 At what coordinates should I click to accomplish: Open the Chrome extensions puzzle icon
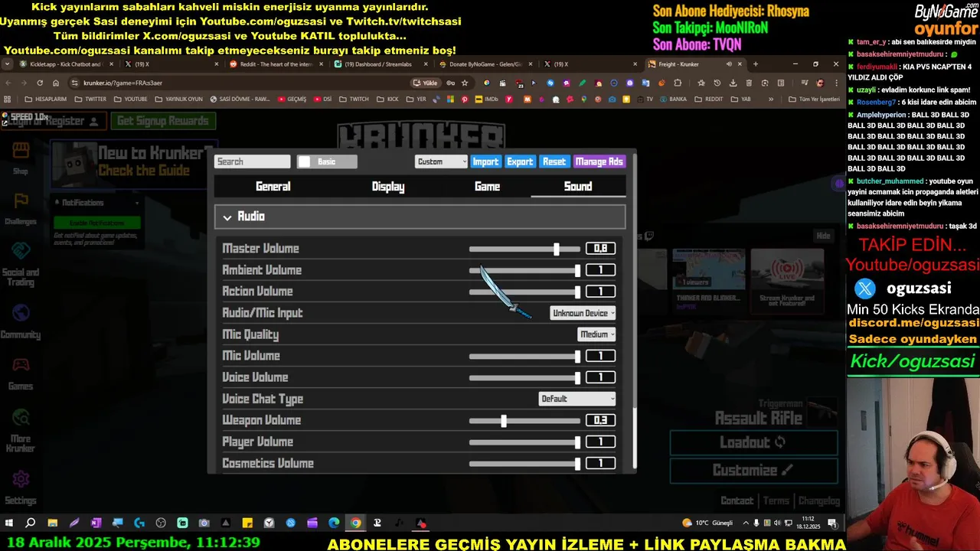pyautogui.click(x=678, y=83)
